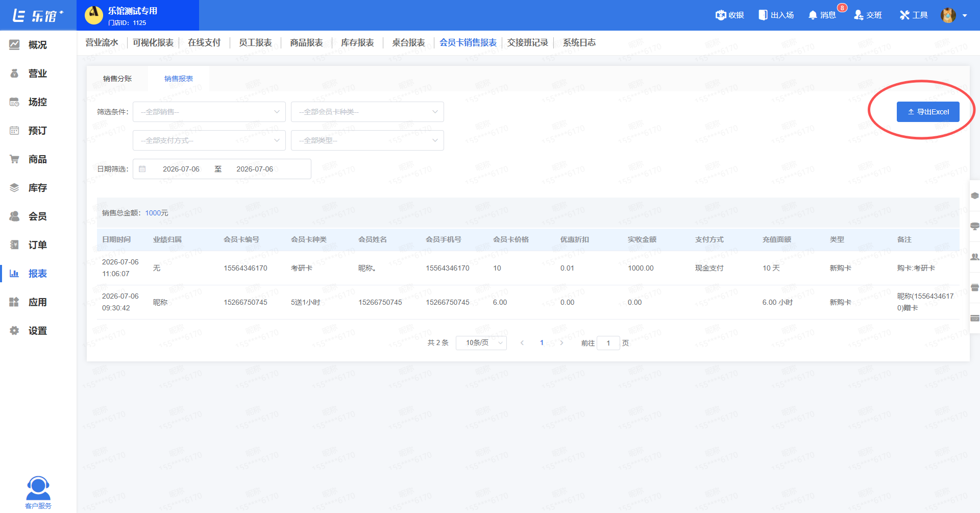
Task: Click the right-edge storefront shortcut icon
Action: 975,287
